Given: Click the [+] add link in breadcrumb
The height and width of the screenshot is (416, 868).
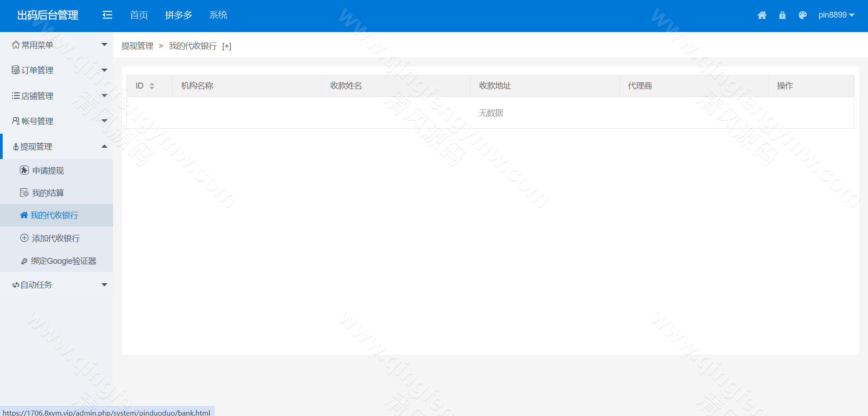Looking at the screenshot, I should (226, 46).
